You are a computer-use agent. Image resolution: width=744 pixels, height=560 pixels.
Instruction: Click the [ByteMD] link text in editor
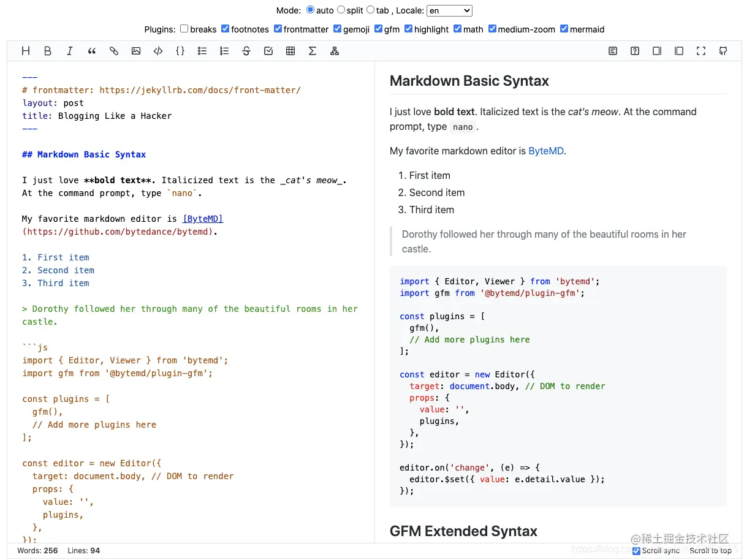click(203, 219)
